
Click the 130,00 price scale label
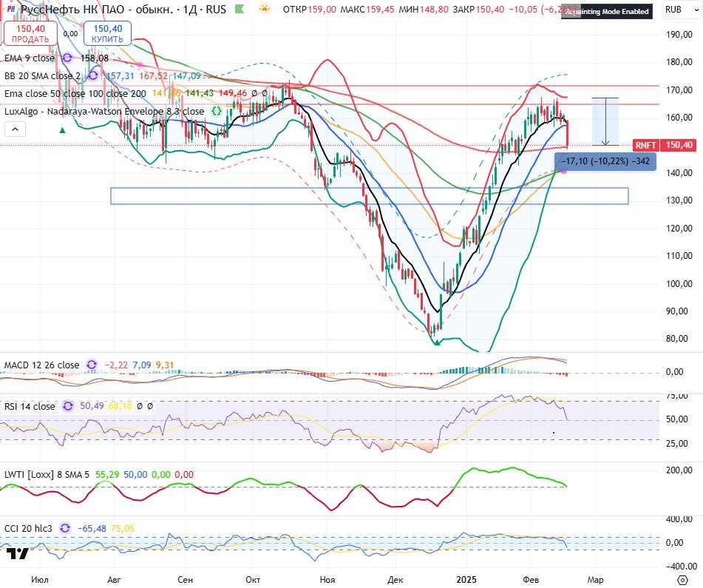coord(679,200)
